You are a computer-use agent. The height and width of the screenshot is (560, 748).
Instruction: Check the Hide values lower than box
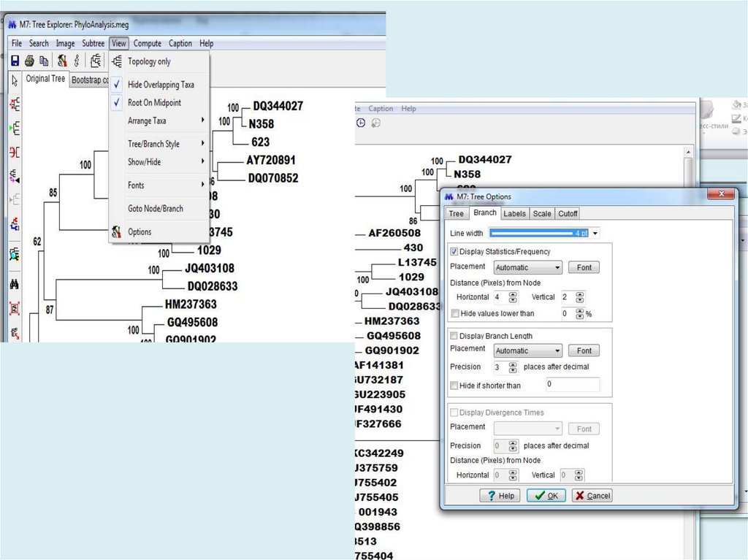[x=455, y=313]
